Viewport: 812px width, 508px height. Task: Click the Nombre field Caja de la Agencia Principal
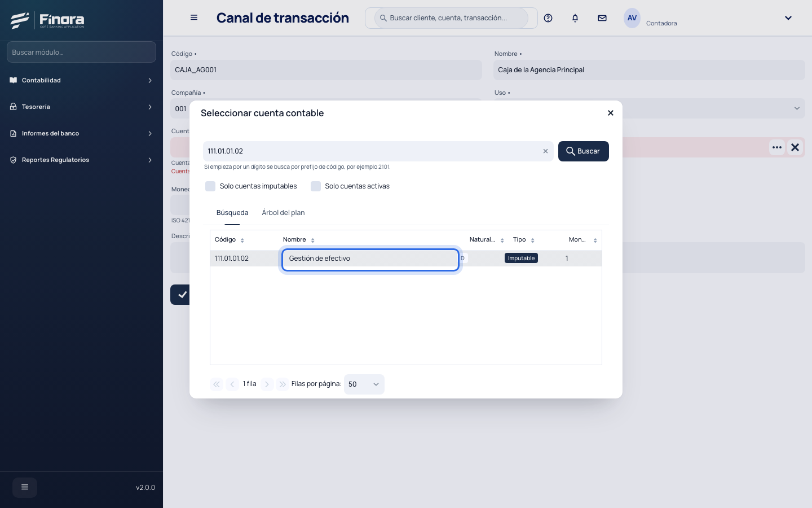click(649, 70)
